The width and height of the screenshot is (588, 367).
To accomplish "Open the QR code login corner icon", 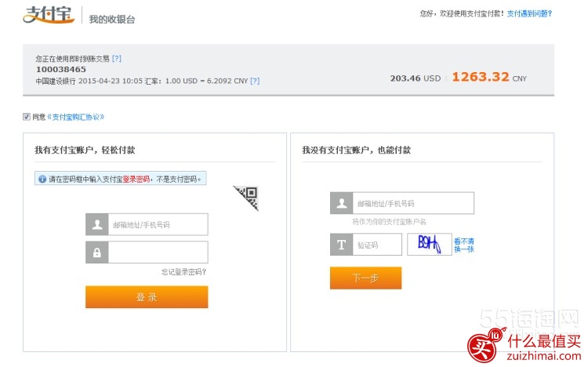I will (246, 198).
